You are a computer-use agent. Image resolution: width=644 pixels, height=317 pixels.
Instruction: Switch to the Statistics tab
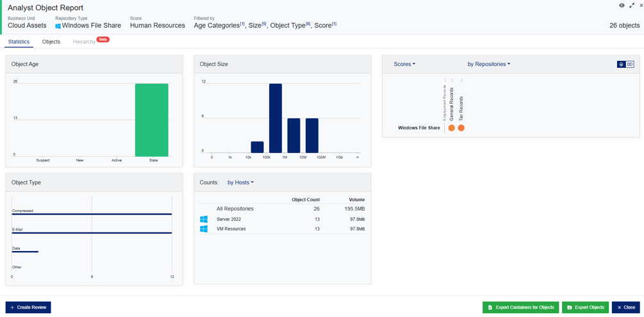[x=19, y=42]
